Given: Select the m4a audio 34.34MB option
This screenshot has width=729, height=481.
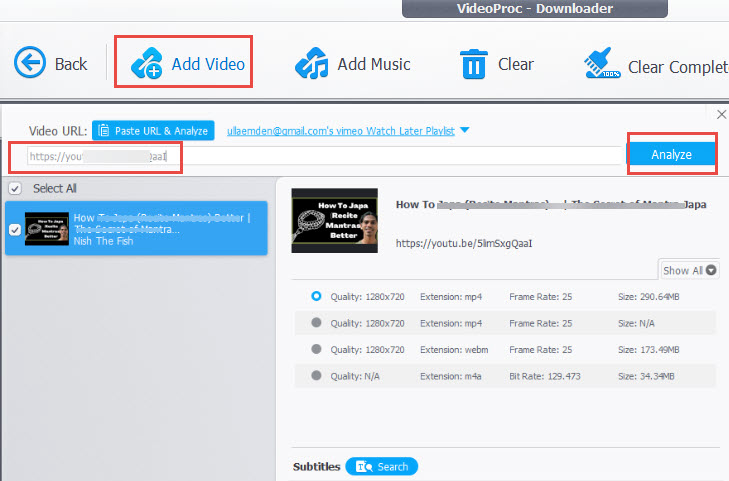Looking at the screenshot, I should pyautogui.click(x=316, y=376).
